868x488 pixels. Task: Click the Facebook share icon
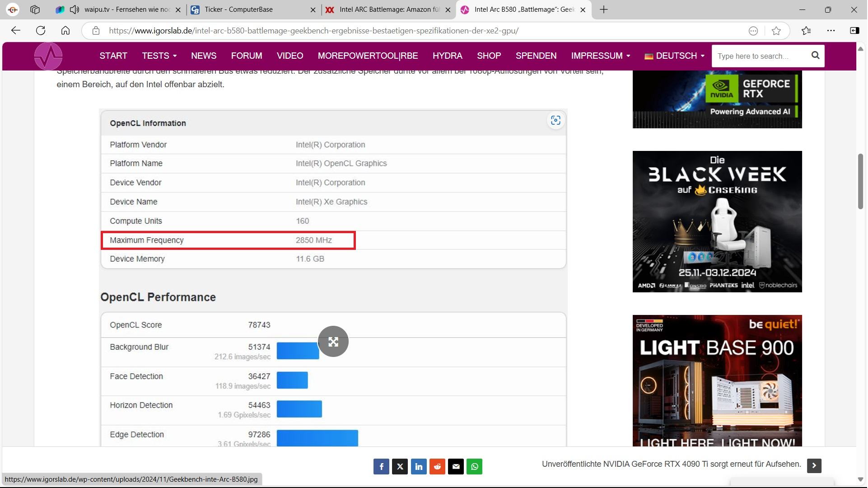(x=381, y=467)
